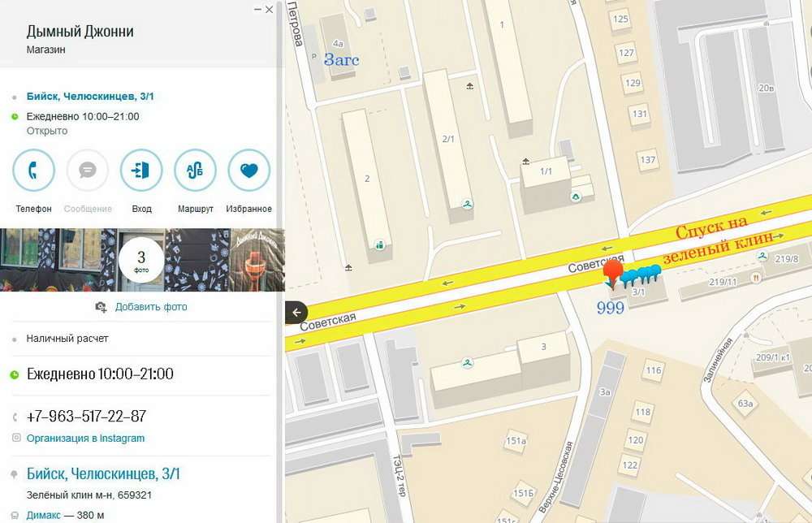
Task: Click the top address Бийск, Челюскинцев, 3/1
Action: coord(90,97)
